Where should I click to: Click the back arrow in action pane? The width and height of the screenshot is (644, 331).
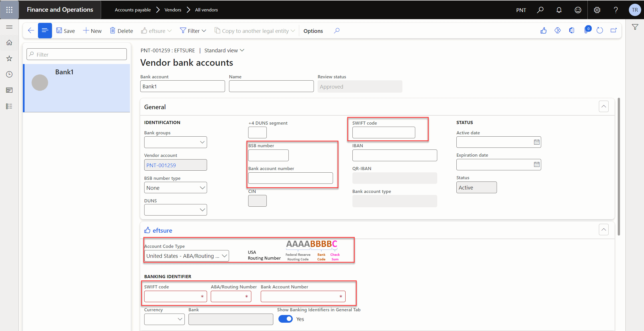(31, 31)
